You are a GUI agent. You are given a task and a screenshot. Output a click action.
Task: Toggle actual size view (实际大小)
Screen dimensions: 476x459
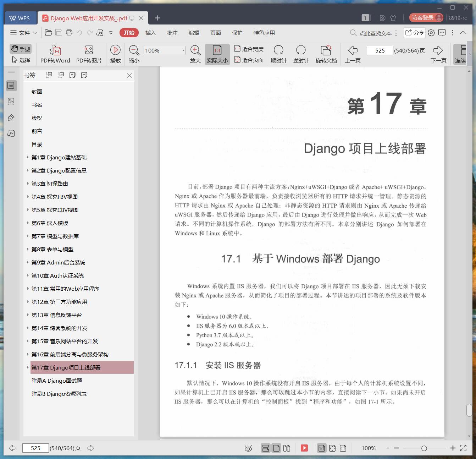217,54
